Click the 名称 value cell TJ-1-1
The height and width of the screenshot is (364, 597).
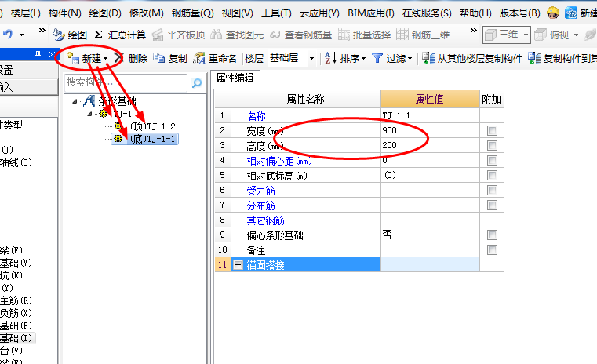[430, 115]
